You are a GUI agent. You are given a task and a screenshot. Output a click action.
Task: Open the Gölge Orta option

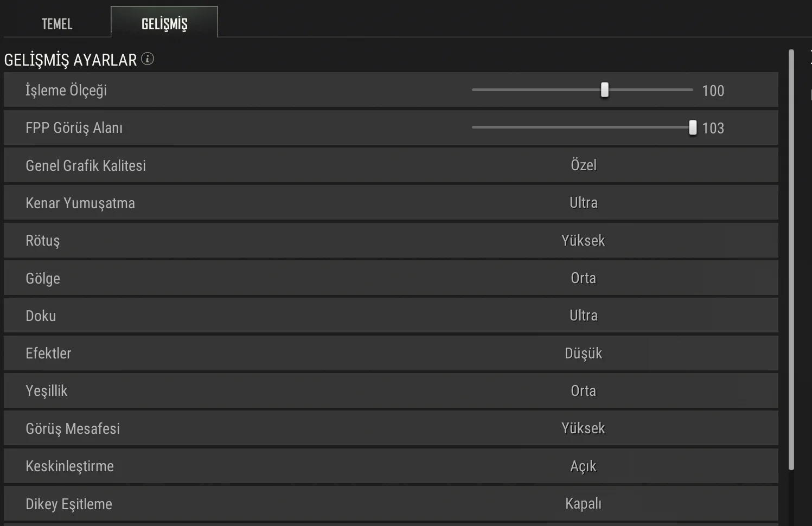[x=583, y=278]
